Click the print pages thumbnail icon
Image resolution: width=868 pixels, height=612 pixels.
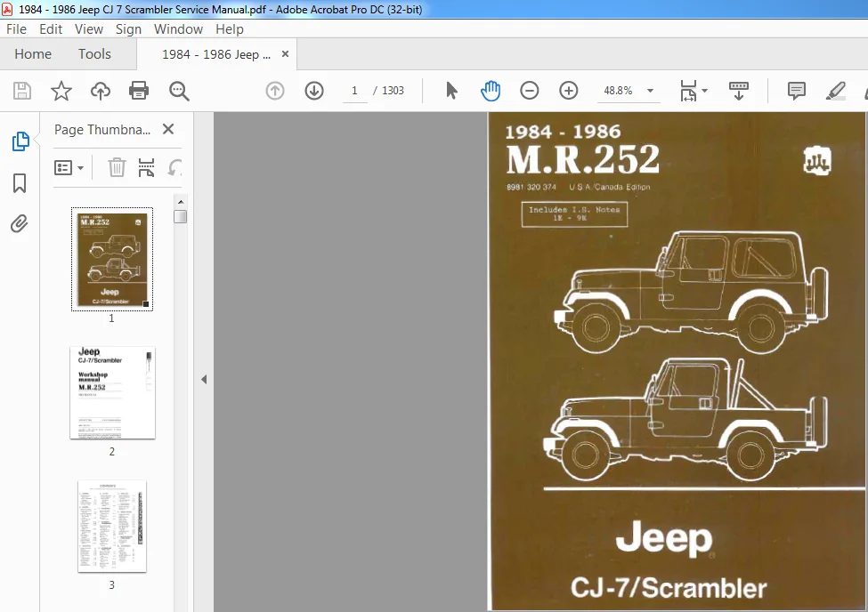[146, 167]
